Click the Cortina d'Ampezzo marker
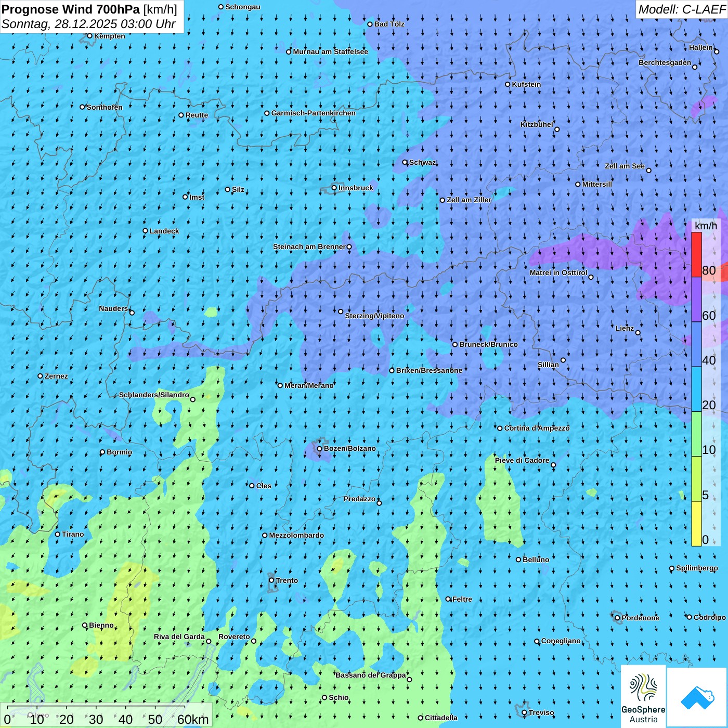Viewport: 728px width, 728px height. click(500, 428)
